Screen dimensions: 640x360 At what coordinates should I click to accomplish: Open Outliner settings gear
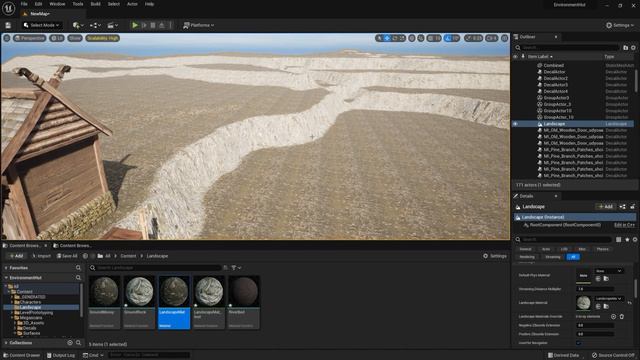tap(633, 48)
